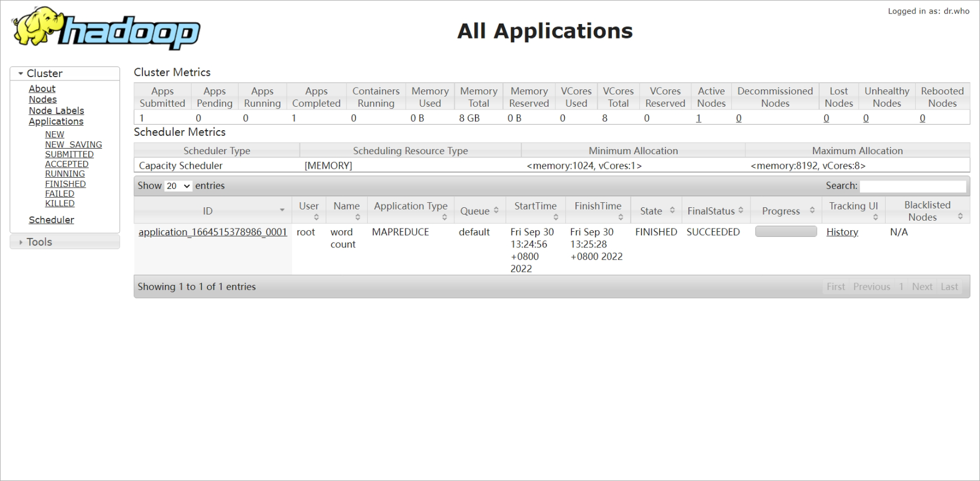Viewport: 980px width, 481px height.
Task: Click the 'Logged in as: dr.who' text
Action: pyautogui.click(x=929, y=11)
